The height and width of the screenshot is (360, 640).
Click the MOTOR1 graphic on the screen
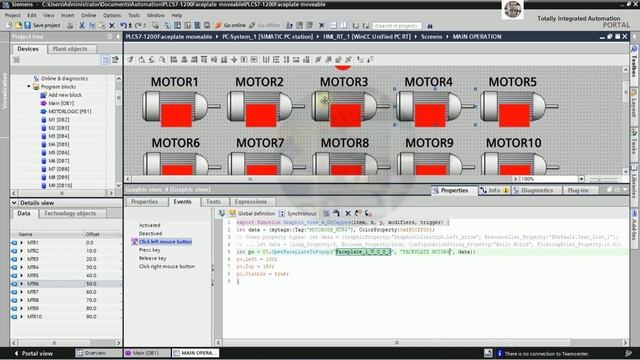coord(181,107)
